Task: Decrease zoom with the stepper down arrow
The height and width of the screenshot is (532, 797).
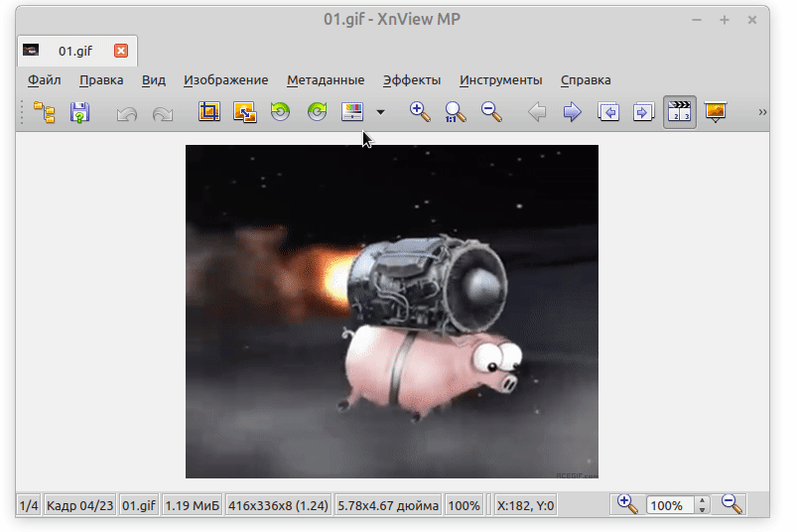Action: (x=702, y=509)
